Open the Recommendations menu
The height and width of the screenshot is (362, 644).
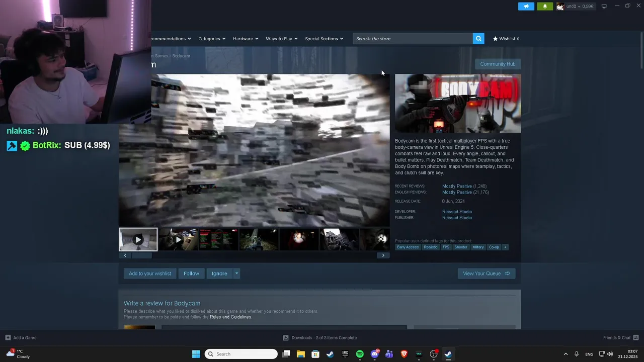(x=171, y=39)
